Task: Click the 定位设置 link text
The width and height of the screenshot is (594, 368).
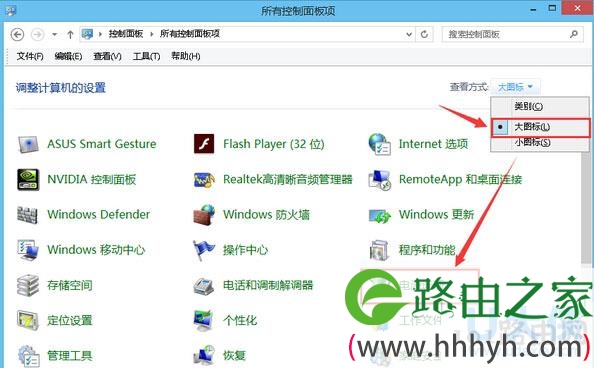Action: 70,321
